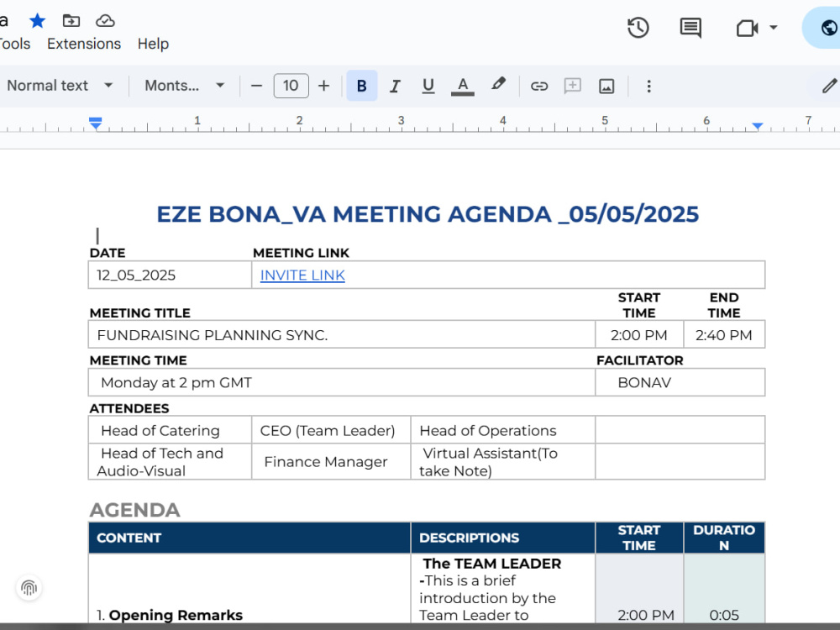This screenshot has height=630, width=840.
Task: Start a video meeting camera icon
Action: [x=747, y=28]
